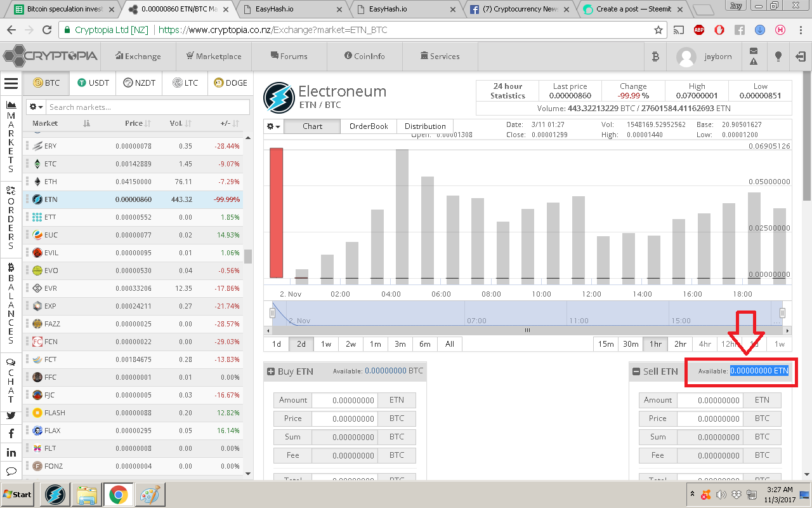Open the jayborn user account menu
This screenshot has height=508, width=812.
pos(704,57)
